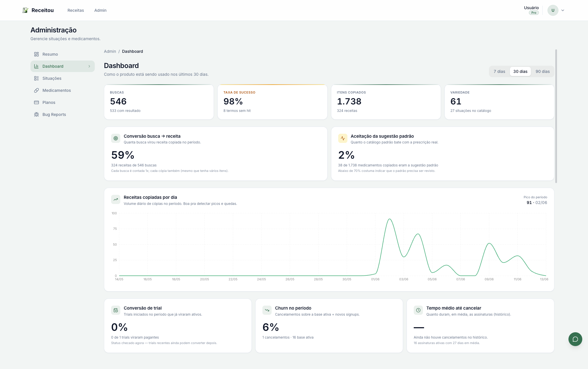Viewport: 588px width, 369px height.
Task: Expand the Dashboard sidebar chevron
Action: [89, 66]
